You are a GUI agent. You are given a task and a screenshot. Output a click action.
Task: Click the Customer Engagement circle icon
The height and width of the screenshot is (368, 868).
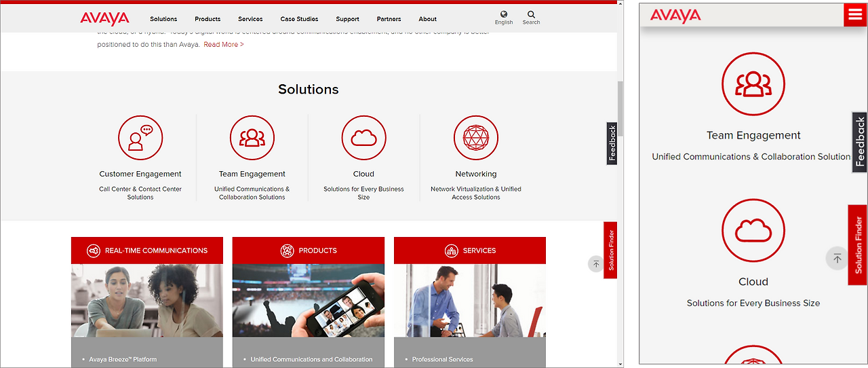click(140, 137)
